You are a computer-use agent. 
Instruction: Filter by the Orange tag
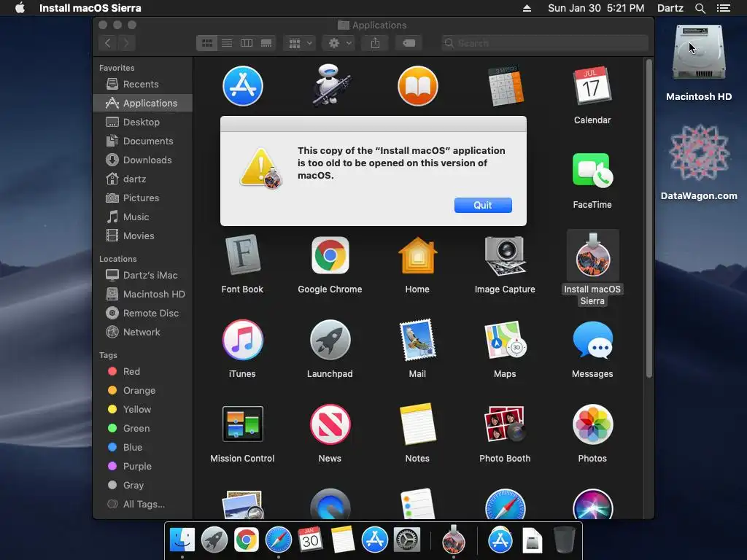142,391
